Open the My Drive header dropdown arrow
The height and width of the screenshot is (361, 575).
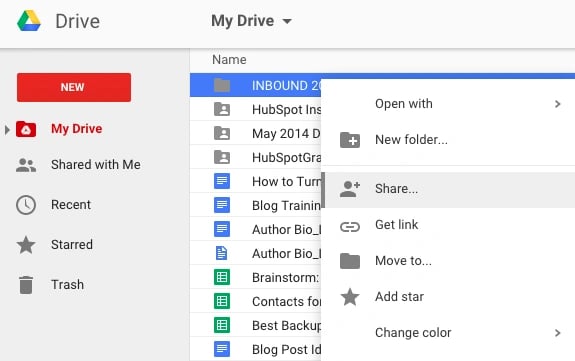tap(287, 21)
